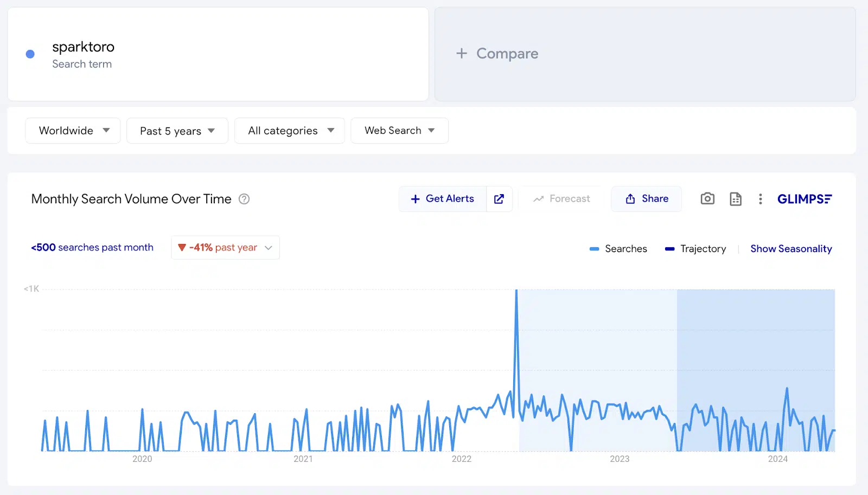
Task: Click the Forecast button
Action: coord(561,199)
